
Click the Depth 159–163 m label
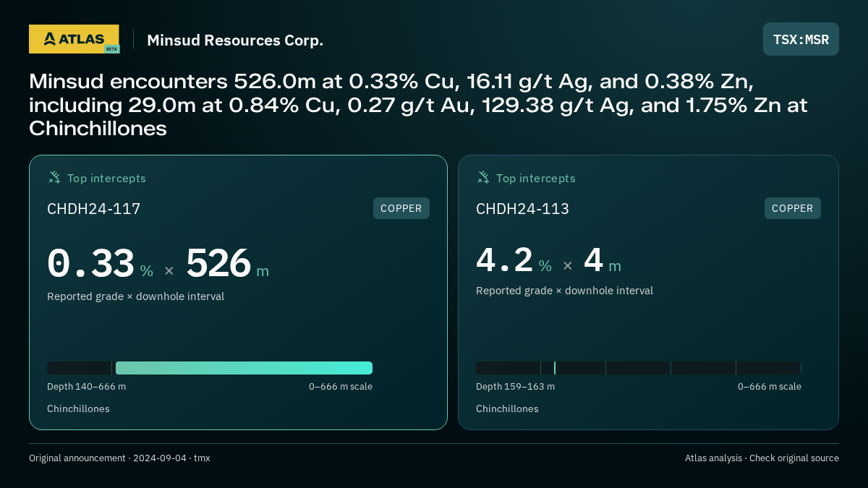coord(516,387)
